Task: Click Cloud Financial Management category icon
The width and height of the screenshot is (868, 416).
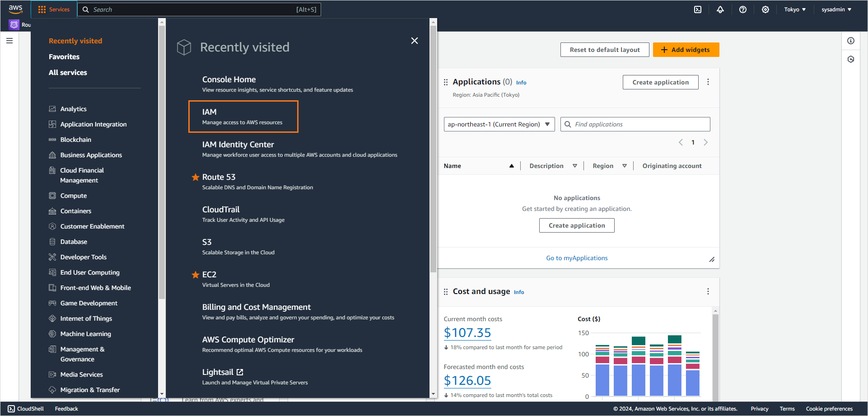Action: click(52, 170)
